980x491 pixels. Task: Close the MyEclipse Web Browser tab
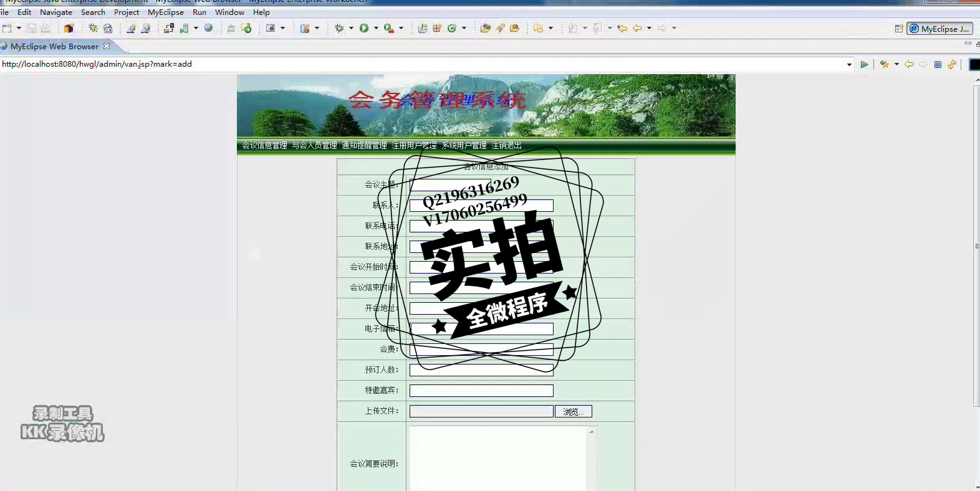(x=107, y=46)
